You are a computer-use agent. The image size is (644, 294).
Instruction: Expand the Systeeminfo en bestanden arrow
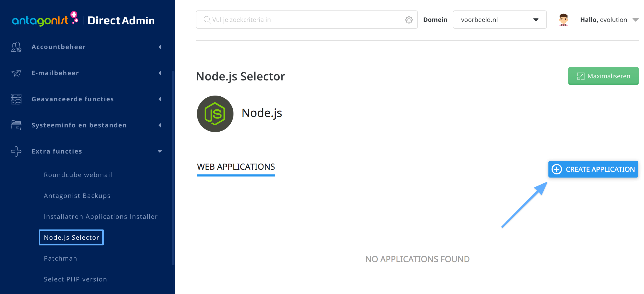[160, 125]
